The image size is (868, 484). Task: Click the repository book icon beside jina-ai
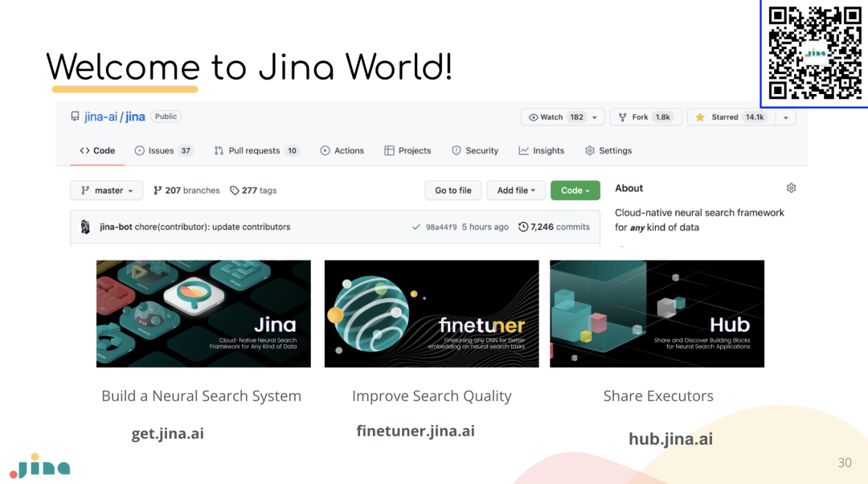pyautogui.click(x=75, y=117)
